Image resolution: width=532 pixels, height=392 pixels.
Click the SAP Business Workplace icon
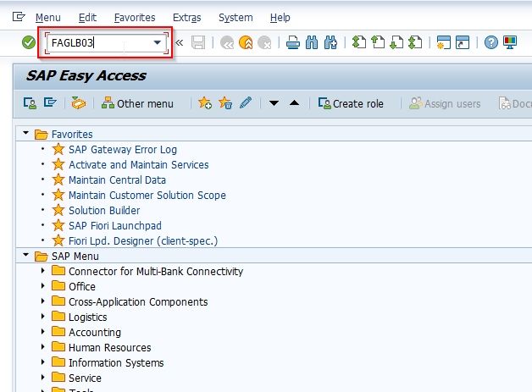pyautogui.click(x=79, y=103)
